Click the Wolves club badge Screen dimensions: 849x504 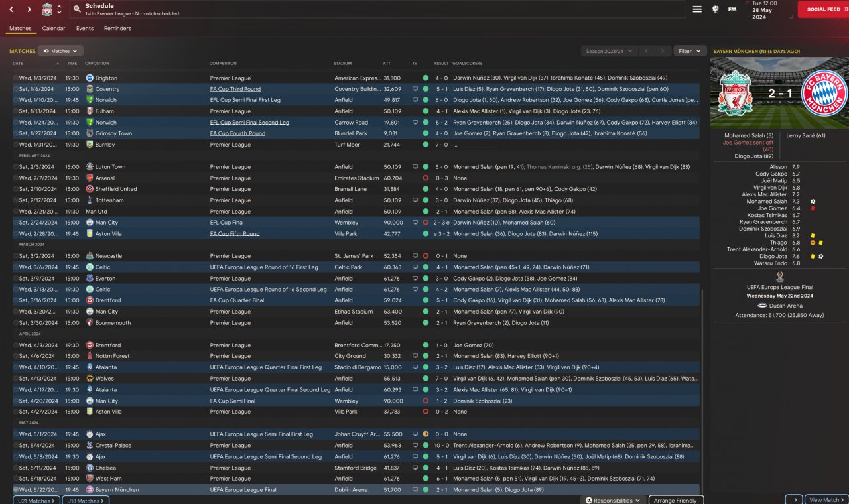(90, 379)
